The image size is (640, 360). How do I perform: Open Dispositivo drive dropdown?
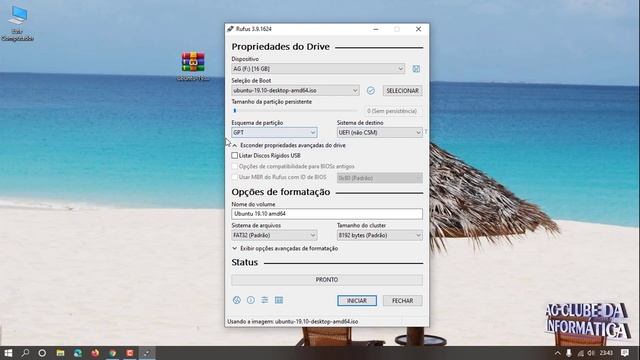point(318,69)
